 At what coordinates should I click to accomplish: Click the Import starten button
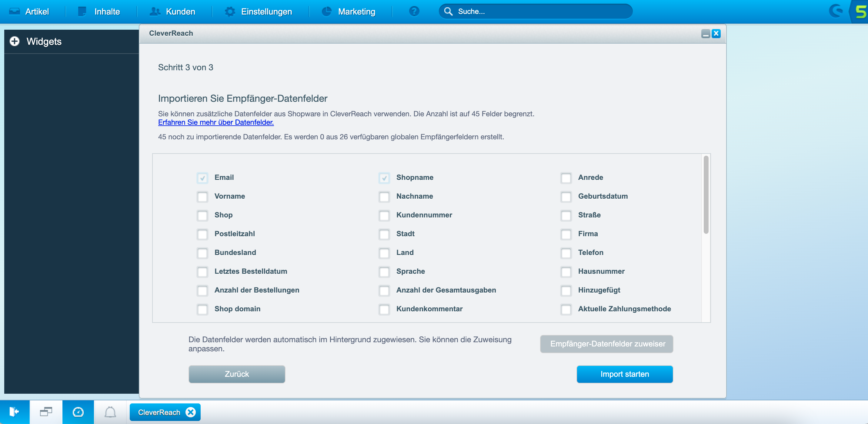click(x=624, y=374)
